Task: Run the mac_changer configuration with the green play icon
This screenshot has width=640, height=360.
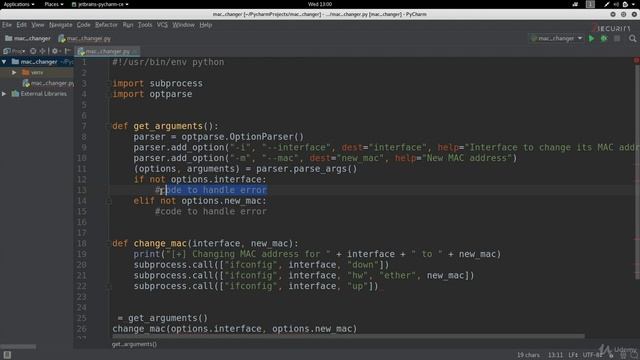Action: tap(591, 38)
